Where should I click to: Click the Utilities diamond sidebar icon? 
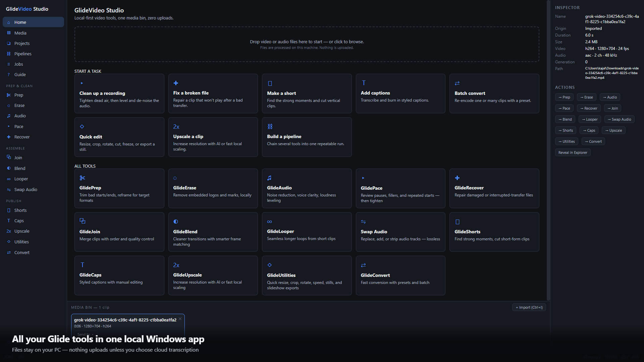9,242
